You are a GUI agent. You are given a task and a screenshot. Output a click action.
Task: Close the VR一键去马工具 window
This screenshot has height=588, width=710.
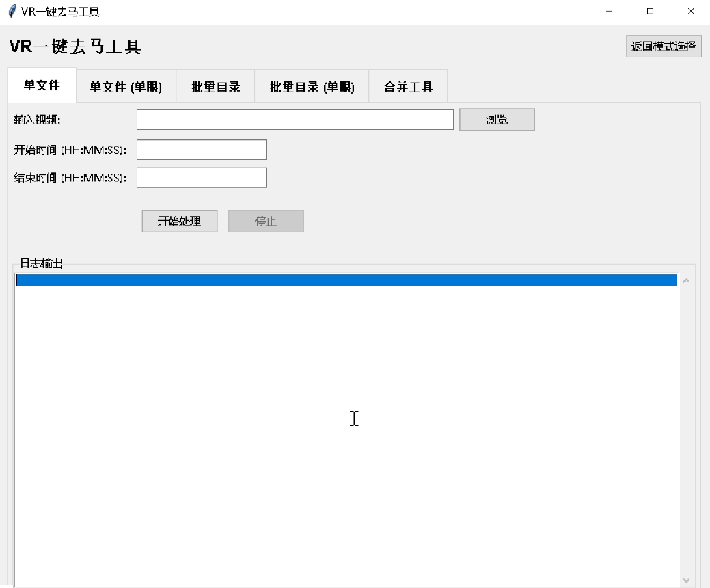point(691,12)
